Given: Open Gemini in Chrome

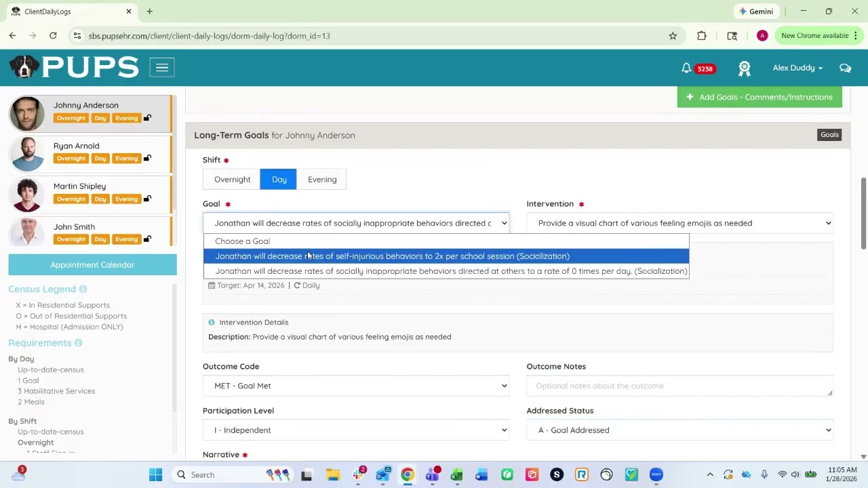Looking at the screenshot, I should [756, 12].
